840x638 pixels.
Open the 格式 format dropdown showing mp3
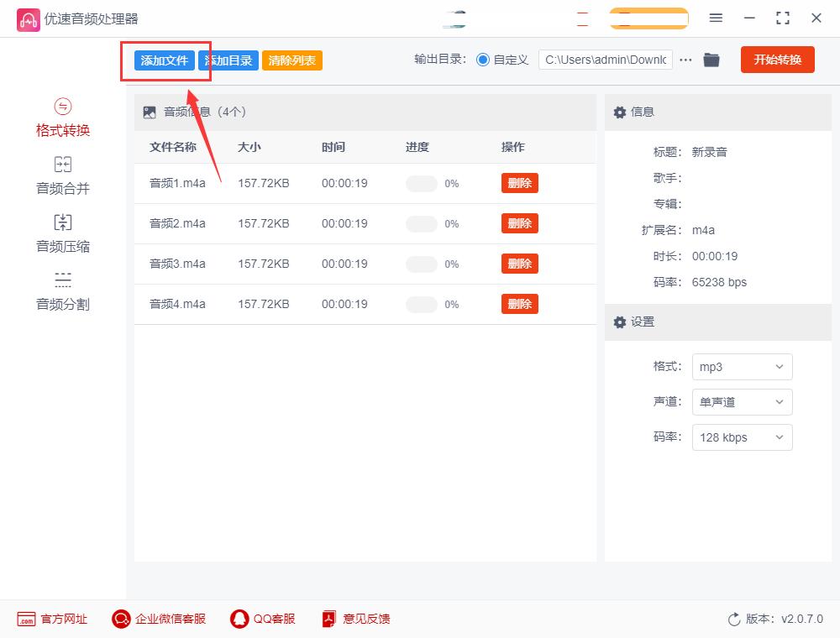point(742,367)
